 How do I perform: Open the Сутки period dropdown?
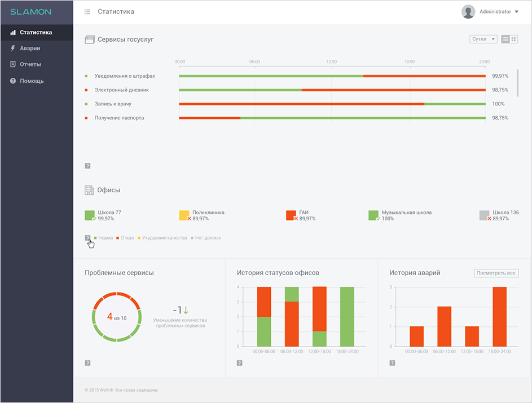point(483,39)
